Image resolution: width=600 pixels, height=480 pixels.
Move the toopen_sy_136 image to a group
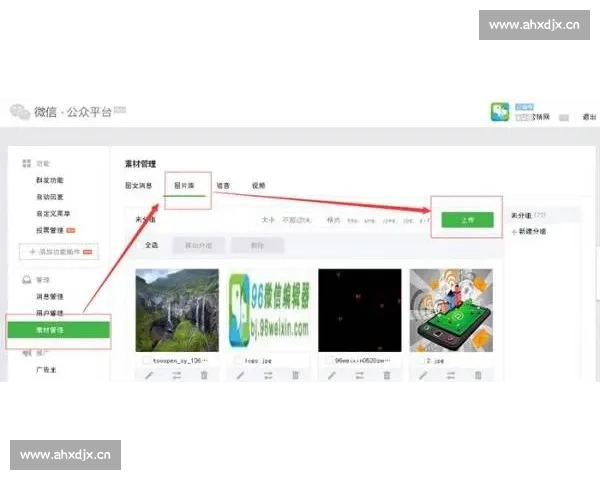[x=177, y=375]
